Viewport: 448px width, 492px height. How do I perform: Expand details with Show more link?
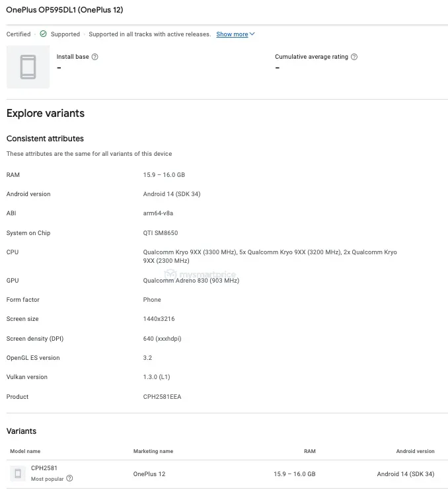coord(232,34)
